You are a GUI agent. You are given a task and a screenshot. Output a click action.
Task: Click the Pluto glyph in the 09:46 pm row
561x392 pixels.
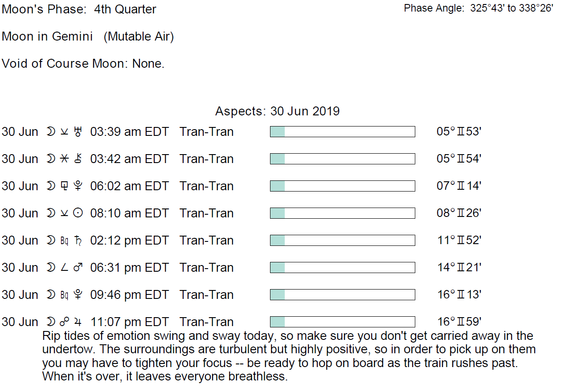[79, 295]
